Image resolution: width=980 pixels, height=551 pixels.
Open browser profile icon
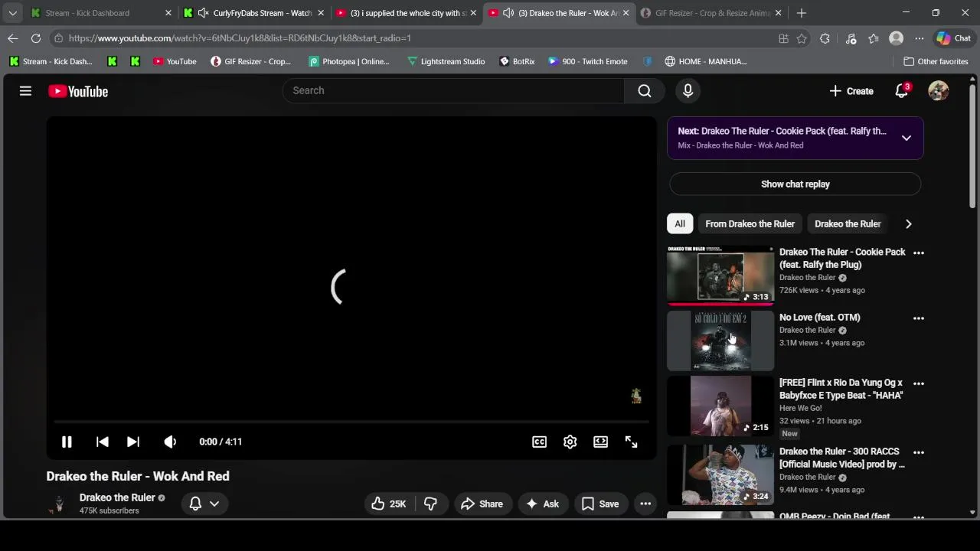(x=896, y=38)
